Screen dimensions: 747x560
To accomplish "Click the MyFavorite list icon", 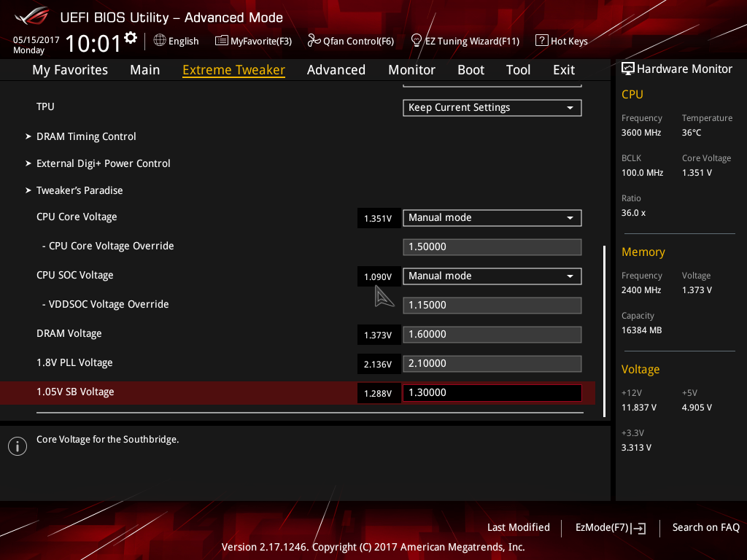I will (221, 41).
